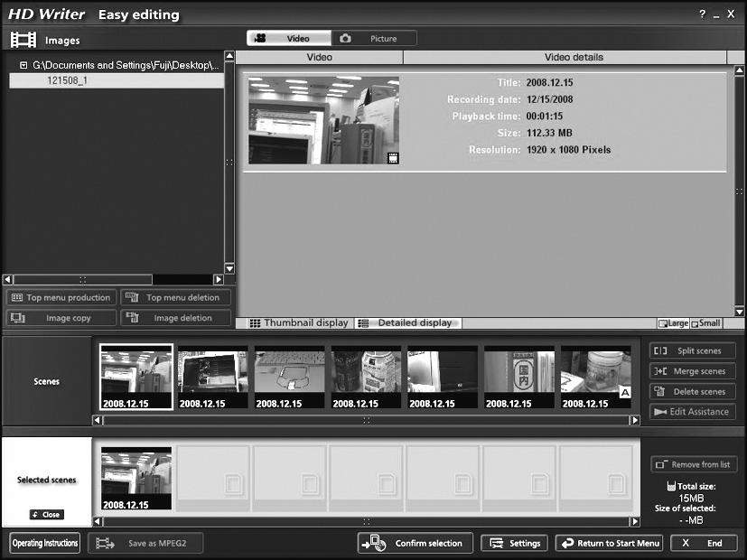Click the Image copy button
Screen dimensions: 747x560
[61, 318]
